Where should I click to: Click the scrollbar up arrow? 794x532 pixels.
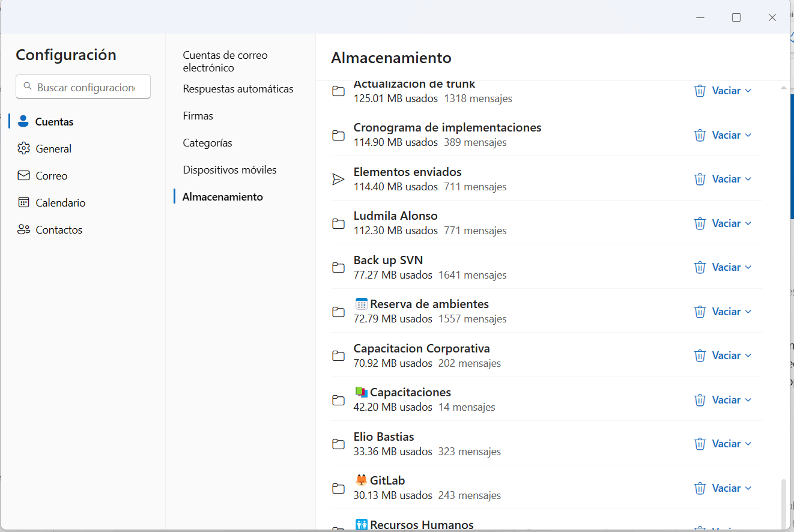783,88
